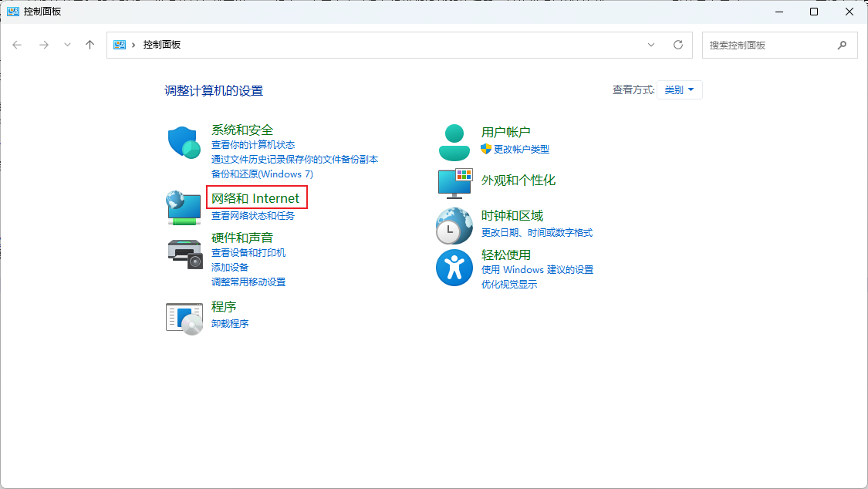868x489 pixels.
Task: Open 卸载程序
Action: coord(229,322)
